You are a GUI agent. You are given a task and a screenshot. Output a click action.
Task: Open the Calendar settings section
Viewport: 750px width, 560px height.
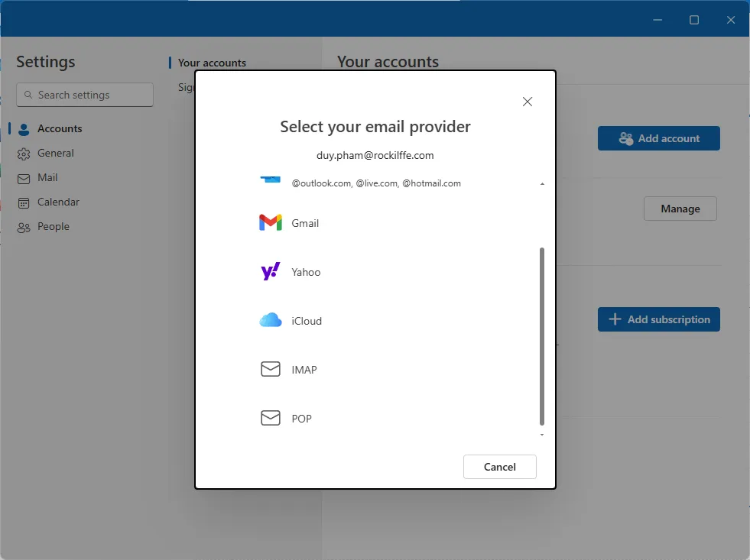click(x=57, y=202)
